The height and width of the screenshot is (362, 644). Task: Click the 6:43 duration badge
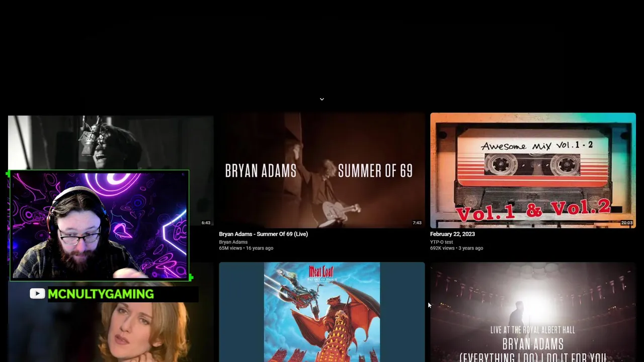tap(206, 223)
